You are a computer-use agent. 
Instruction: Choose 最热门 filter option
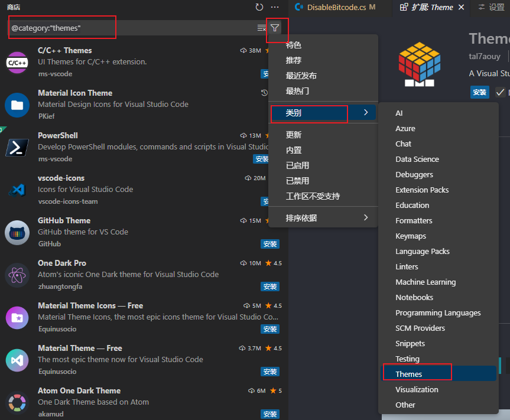click(x=324, y=91)
